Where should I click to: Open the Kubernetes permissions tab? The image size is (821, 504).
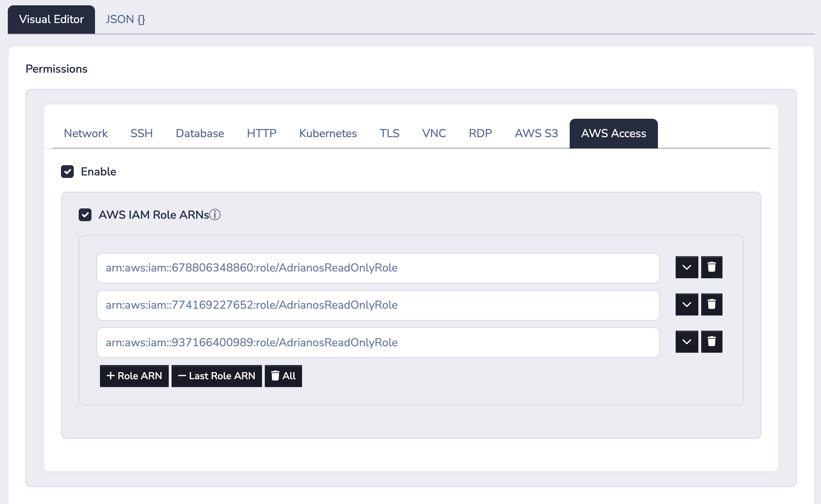(x=328, y=133)
